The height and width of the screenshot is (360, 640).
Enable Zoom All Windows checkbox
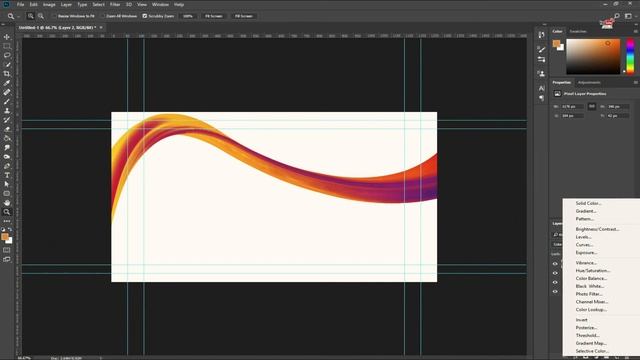103,16
